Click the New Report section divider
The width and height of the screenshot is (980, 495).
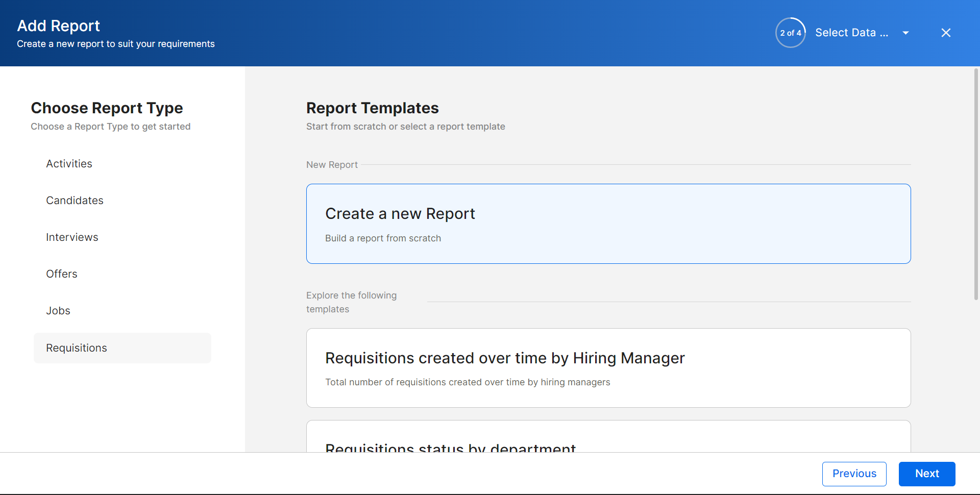[332, 164]
